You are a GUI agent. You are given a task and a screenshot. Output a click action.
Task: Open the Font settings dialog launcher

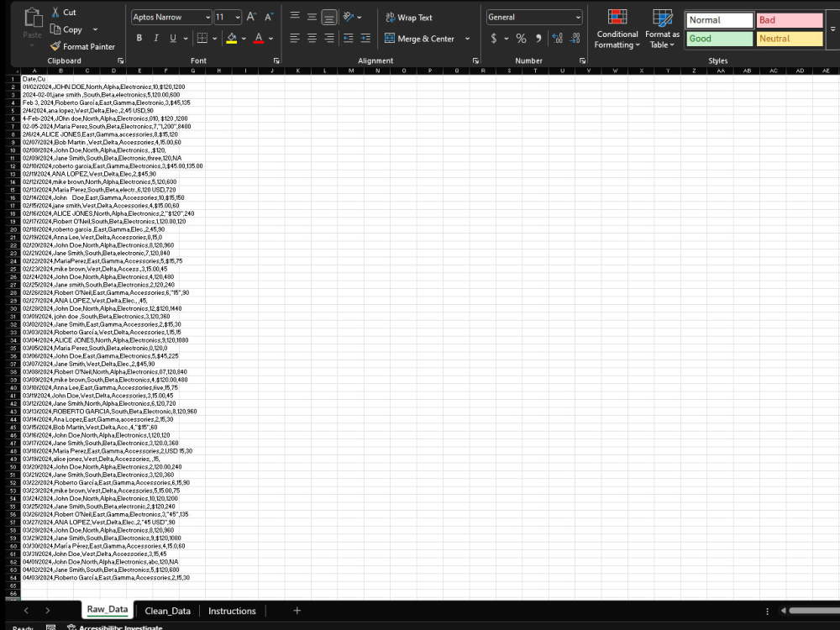[x=276, y=61]
